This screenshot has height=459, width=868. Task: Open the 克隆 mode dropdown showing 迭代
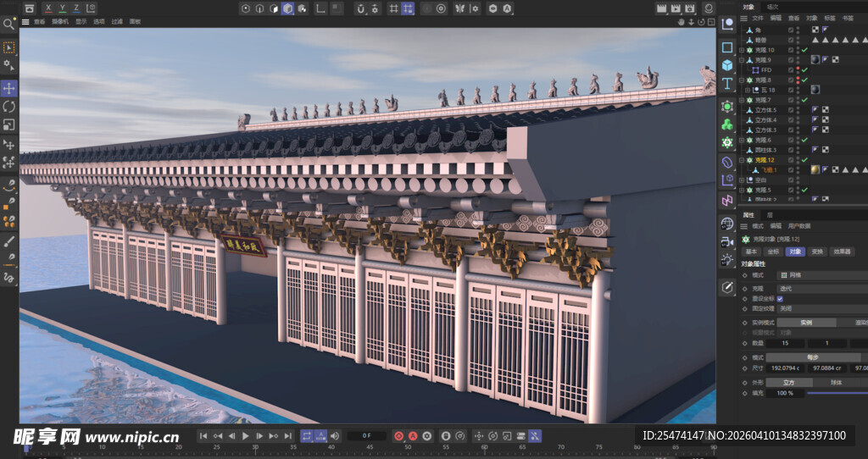814,287
